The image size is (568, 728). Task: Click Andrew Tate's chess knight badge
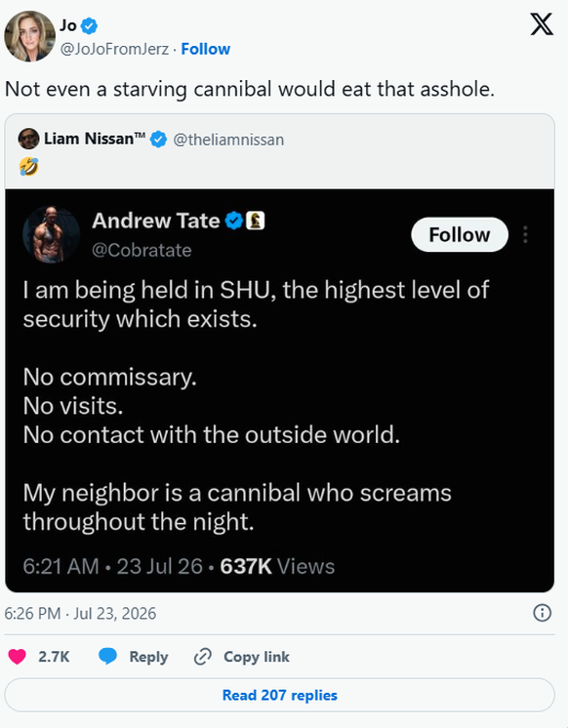pyautogui.click(x=256, y=221)
